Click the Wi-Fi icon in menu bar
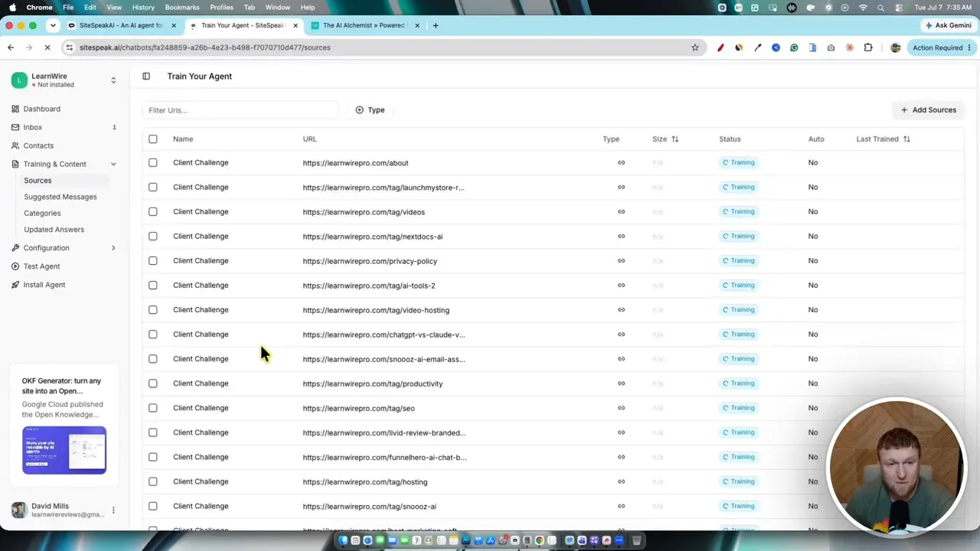Screen dimensions: 980x551 [864, 8]
